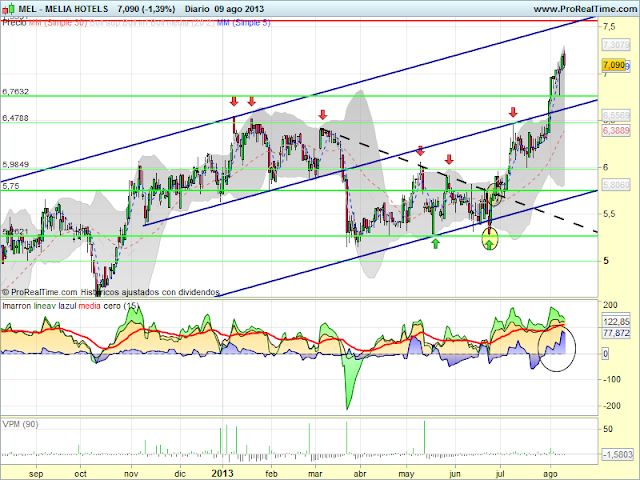This screenshot has height=480, width=640.
Task: Click the Precio panel label
Action: pos(14,23)
